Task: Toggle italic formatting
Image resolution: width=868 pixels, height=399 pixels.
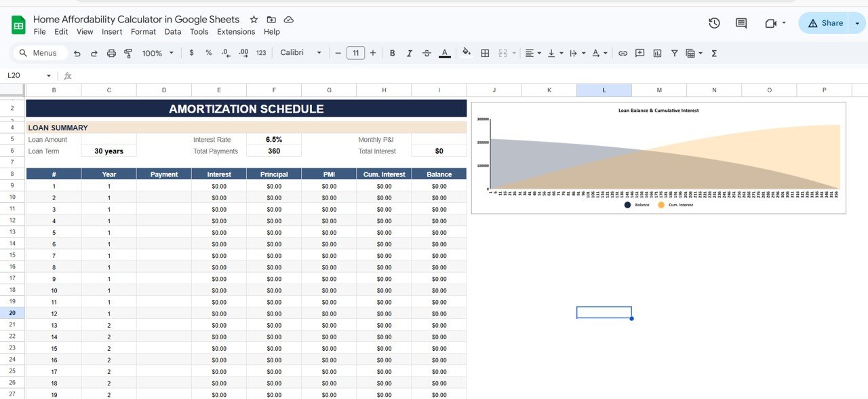Action: pos(410,53)
